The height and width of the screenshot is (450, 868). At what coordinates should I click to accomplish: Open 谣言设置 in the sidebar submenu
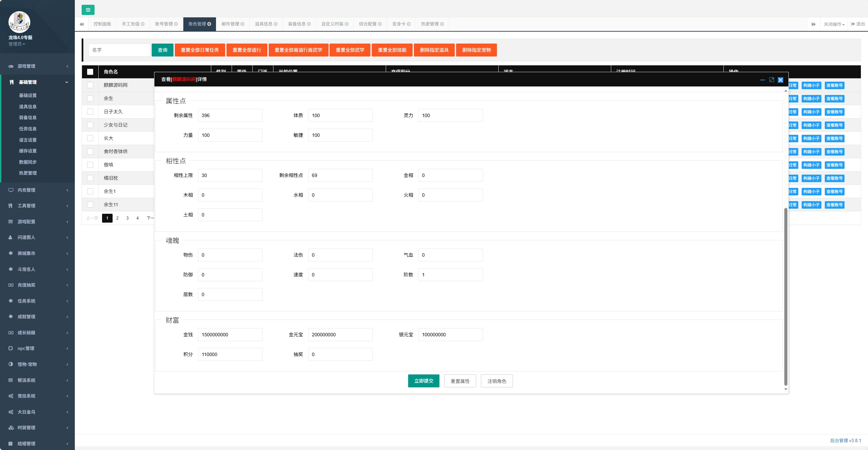[x=28, y=140]
